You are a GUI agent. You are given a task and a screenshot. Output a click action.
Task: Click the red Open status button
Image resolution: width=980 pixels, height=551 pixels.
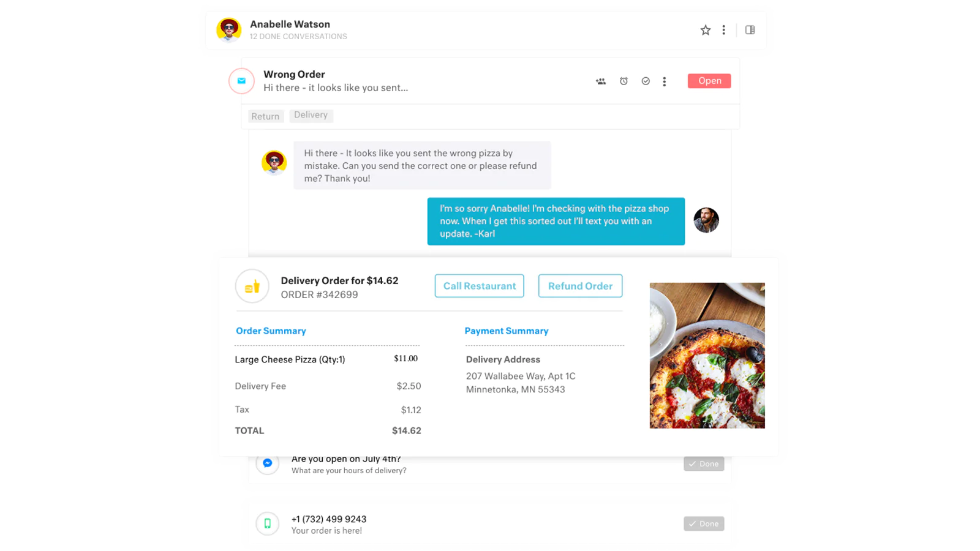click(x=709, y=81)
